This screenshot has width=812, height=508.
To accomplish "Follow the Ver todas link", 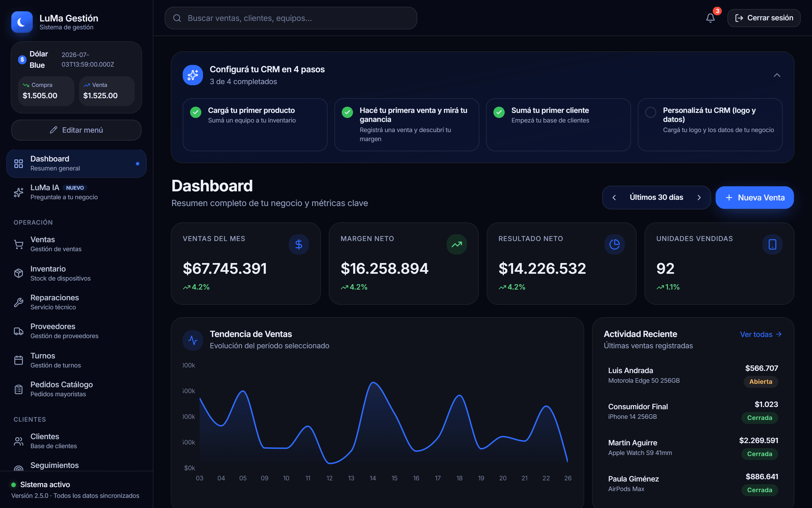I will click(x=761, y=334).
